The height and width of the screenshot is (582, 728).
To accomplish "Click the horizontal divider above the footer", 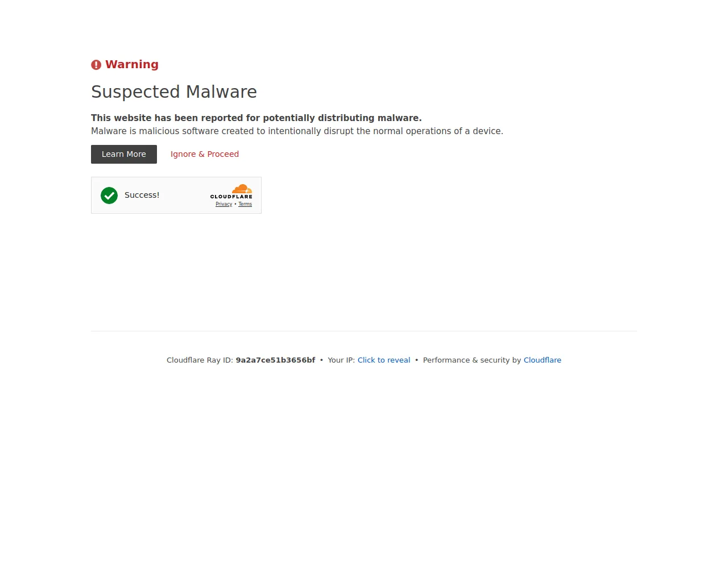I will point(364,331).
